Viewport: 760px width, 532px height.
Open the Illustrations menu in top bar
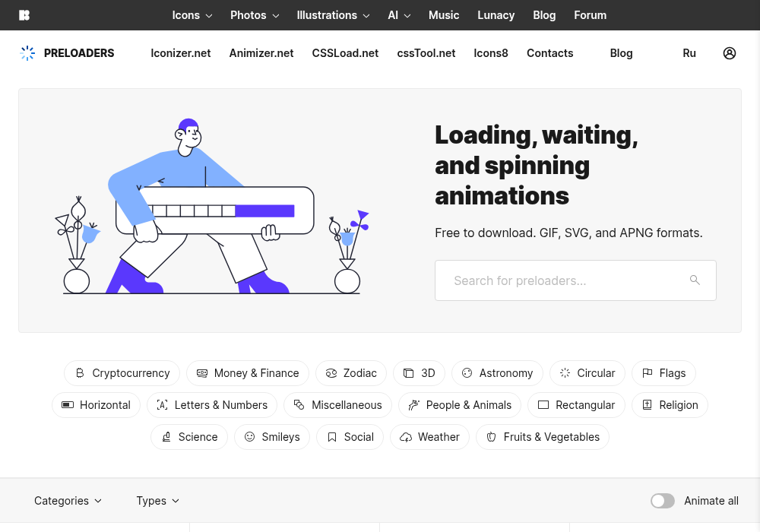tap(333, 15)
